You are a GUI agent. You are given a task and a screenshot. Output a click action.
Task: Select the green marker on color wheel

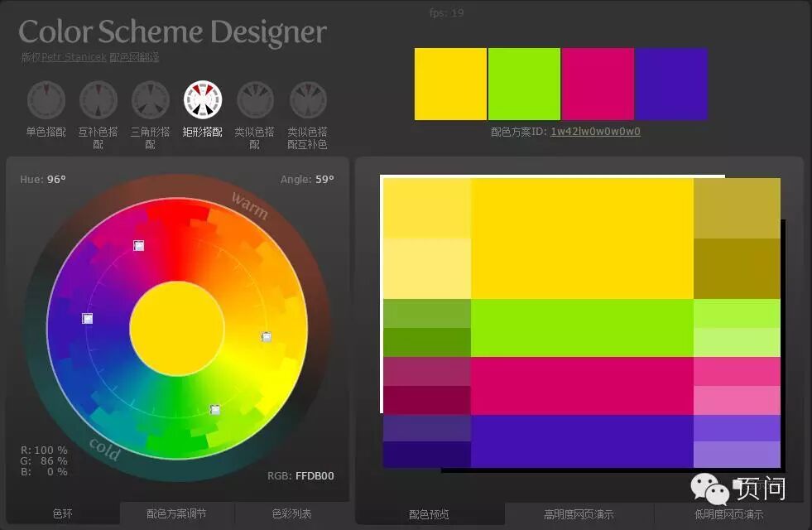[x=215, y=410]
